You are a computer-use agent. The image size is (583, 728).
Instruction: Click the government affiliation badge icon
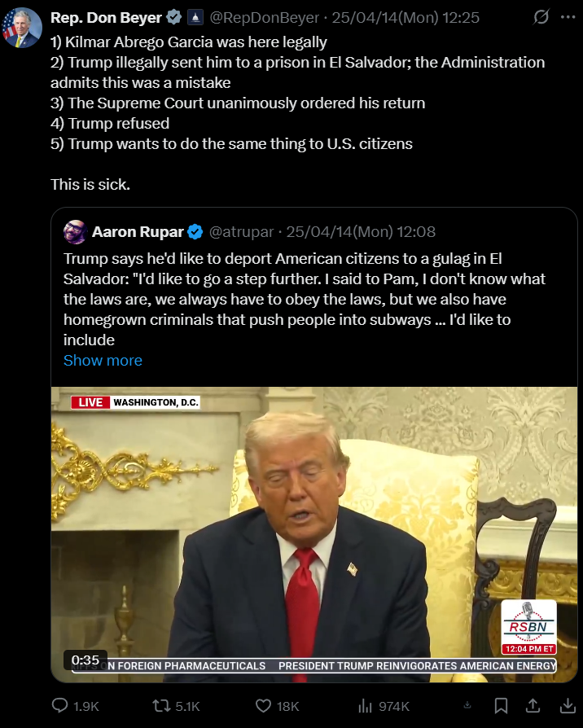click(x=195, y=18)
